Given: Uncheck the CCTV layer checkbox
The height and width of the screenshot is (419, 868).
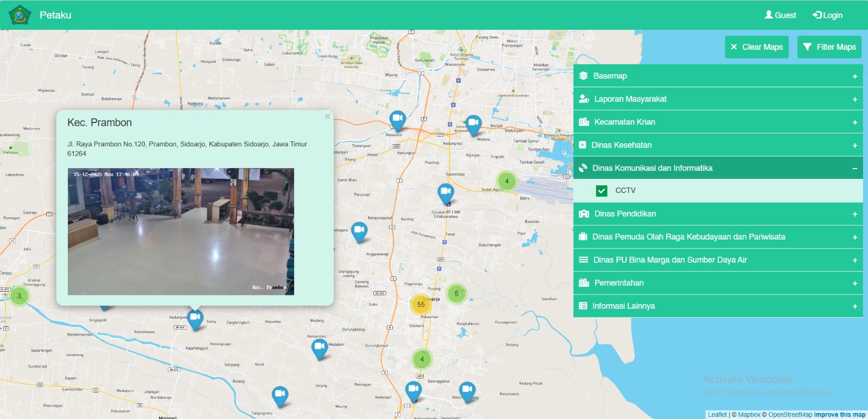Looking at the screenshot, I should [602, 191].
